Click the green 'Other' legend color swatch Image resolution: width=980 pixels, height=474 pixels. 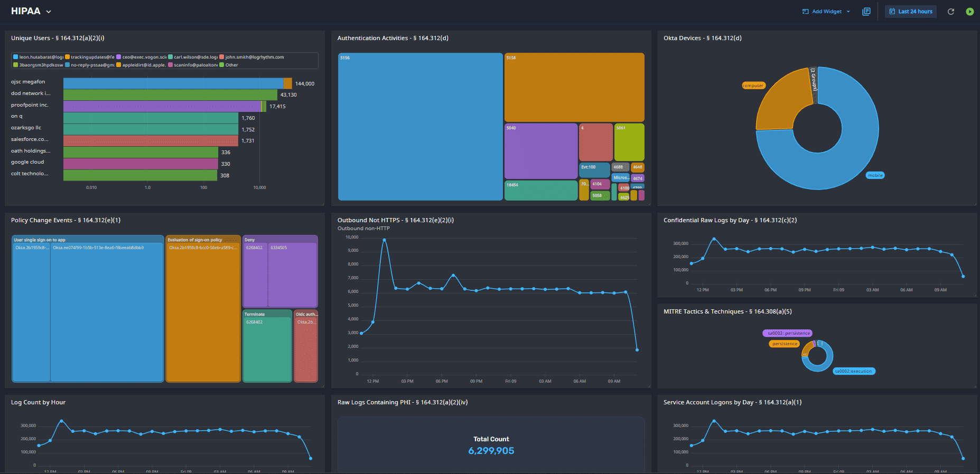point(222,65)
